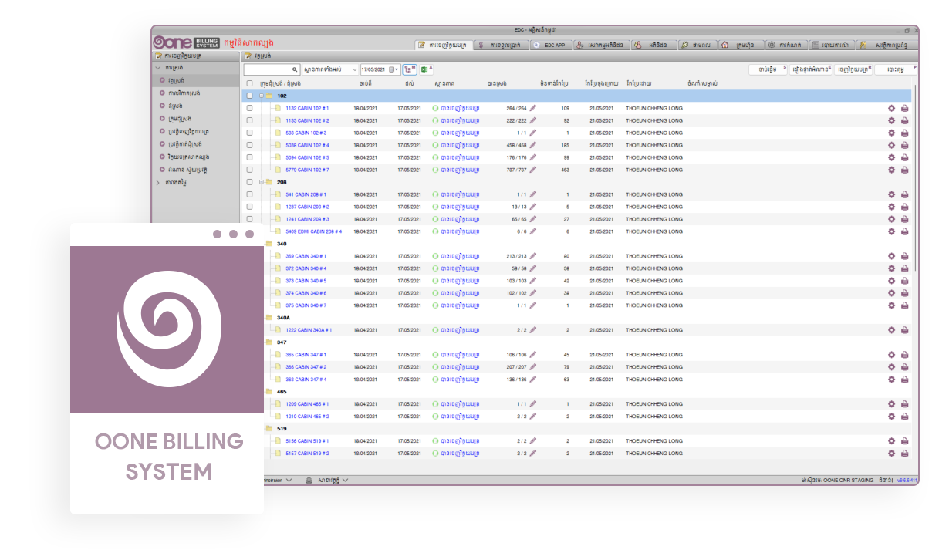Viewport: 949px width, 560px height.
Task: Tick the select-all checkbox in table header
Action: click(249, 83)
